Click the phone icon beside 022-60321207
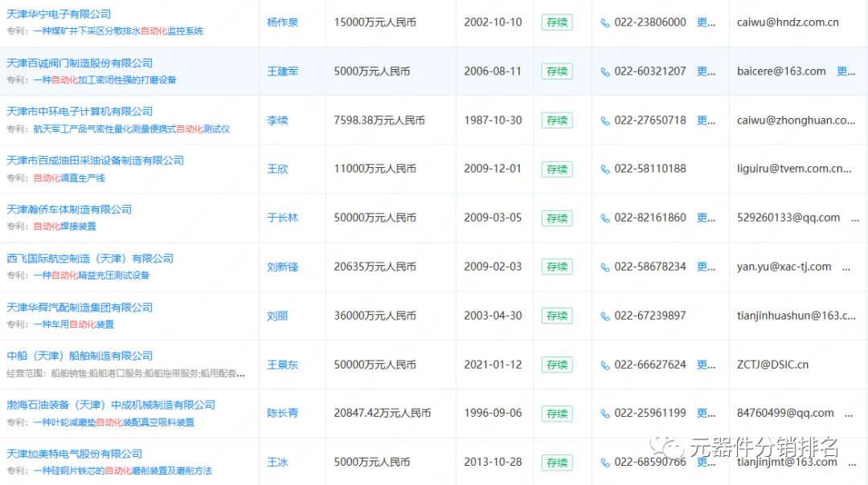 605,72
